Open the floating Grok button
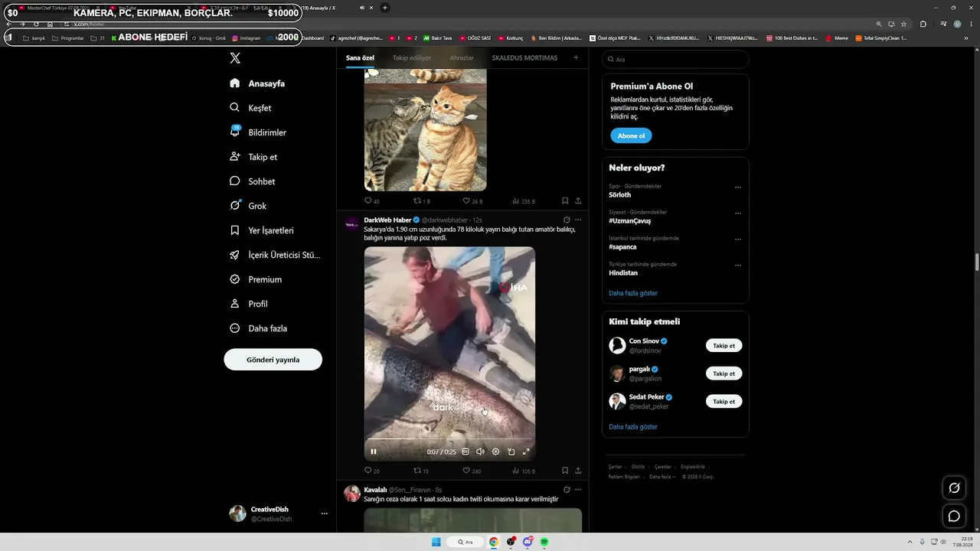The width and height of the screenshot is (980, 551). coord(954,488)
